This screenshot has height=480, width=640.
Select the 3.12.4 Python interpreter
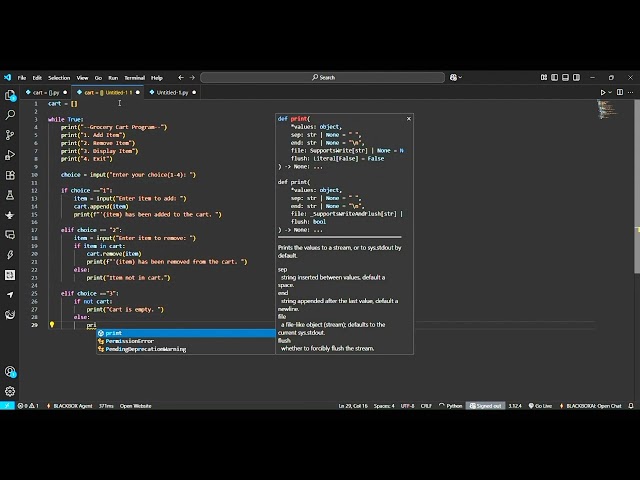coord(515,406)
